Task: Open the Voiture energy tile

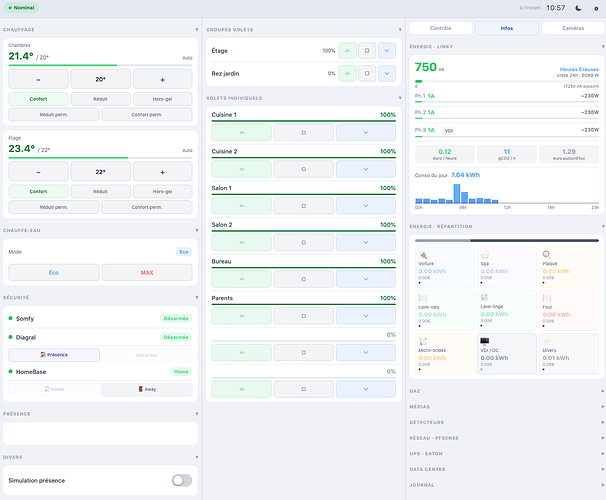Action: coord(445,267)
